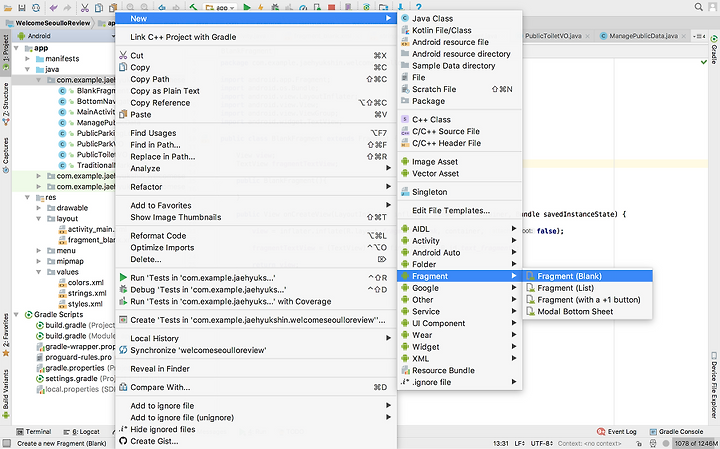Click Reformat Code menu entry

pyautogui.click(x=256, y=236)
